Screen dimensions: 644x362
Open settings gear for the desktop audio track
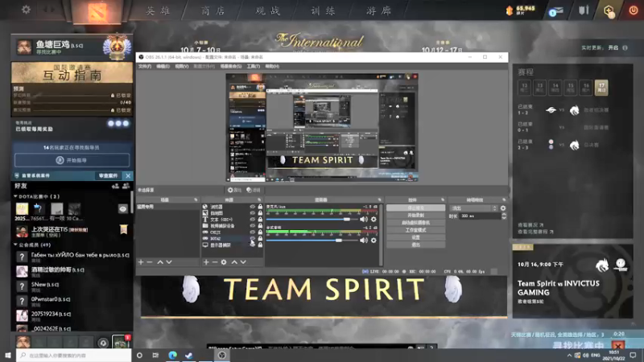click(x=374, y=240)
